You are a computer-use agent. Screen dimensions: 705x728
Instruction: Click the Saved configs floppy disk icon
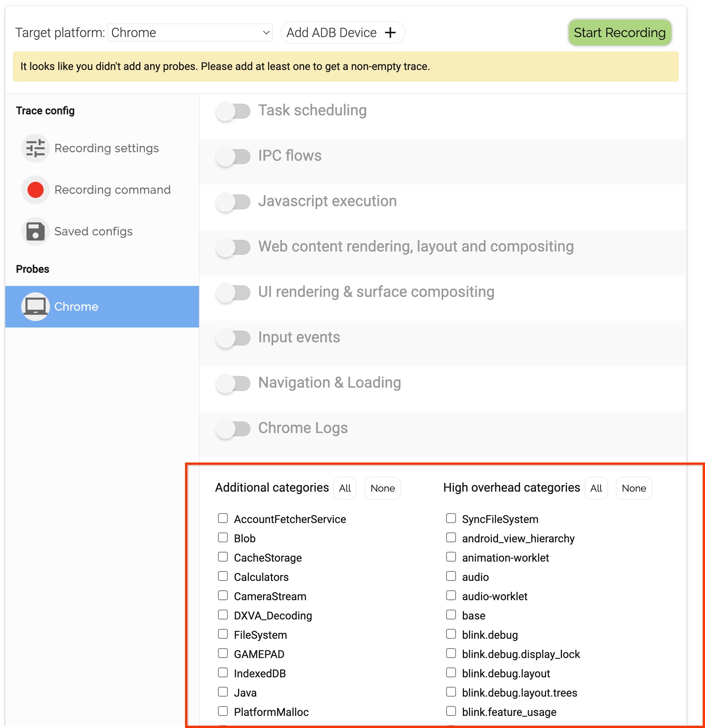pyautogui.click(x=35, y=231)
